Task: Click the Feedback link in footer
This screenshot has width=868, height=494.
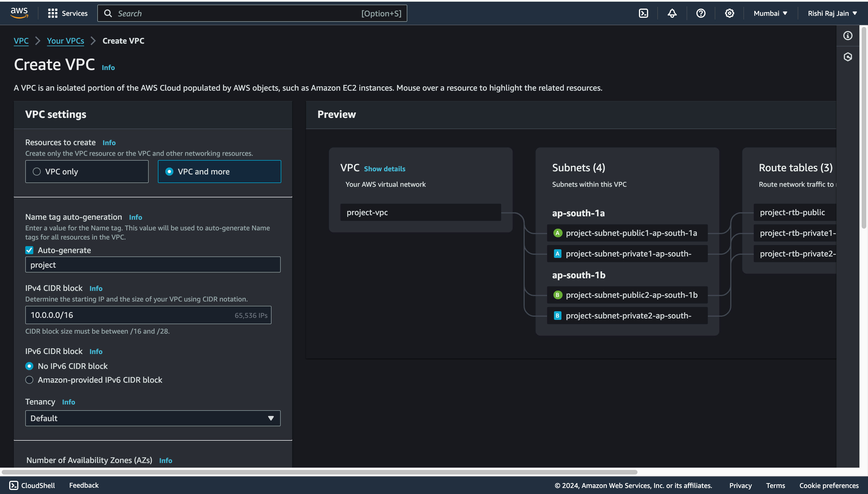Action: pos(84,485)
